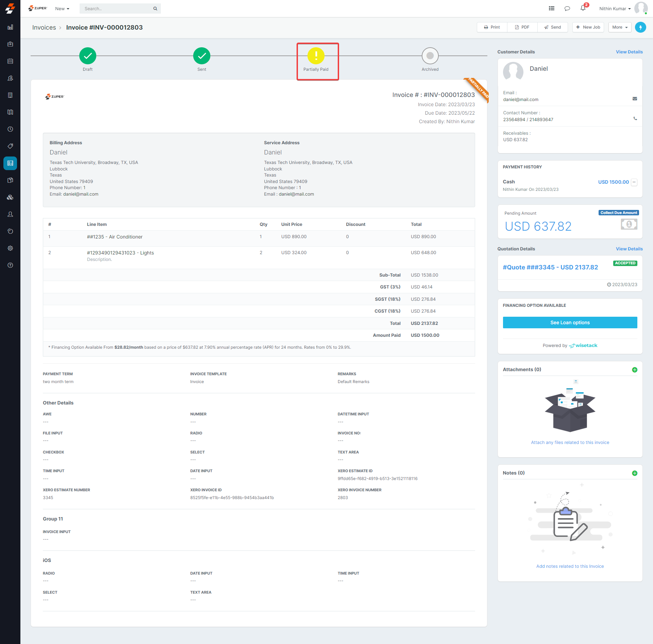Viewport: 653px width, 644px height.
Task: Click the Partially Paid status step
Action: (x=316, y=56)
